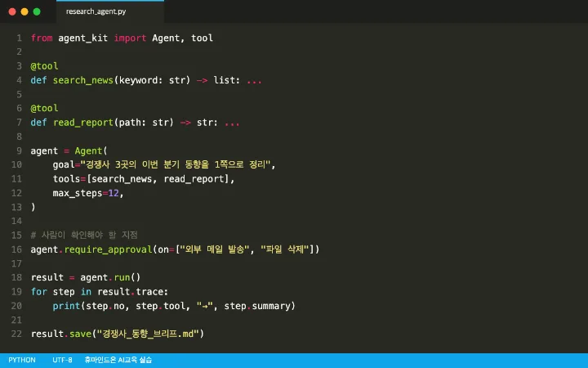Viewport: 588px width, 368px height.
Task: Click the read_report function definition name
Action: [82, 123]
